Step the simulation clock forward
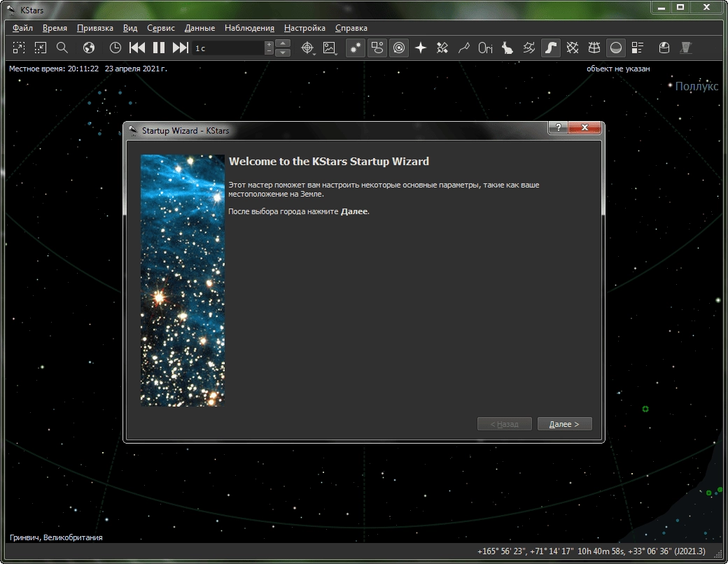The height and width of the screenshot is (564, 728). 180,48
